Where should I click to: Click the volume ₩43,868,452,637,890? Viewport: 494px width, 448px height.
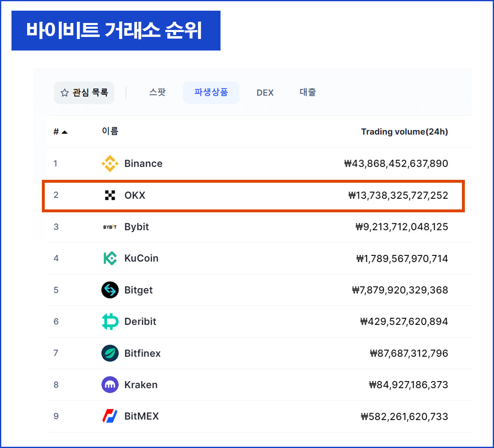(x=396, y=164)
